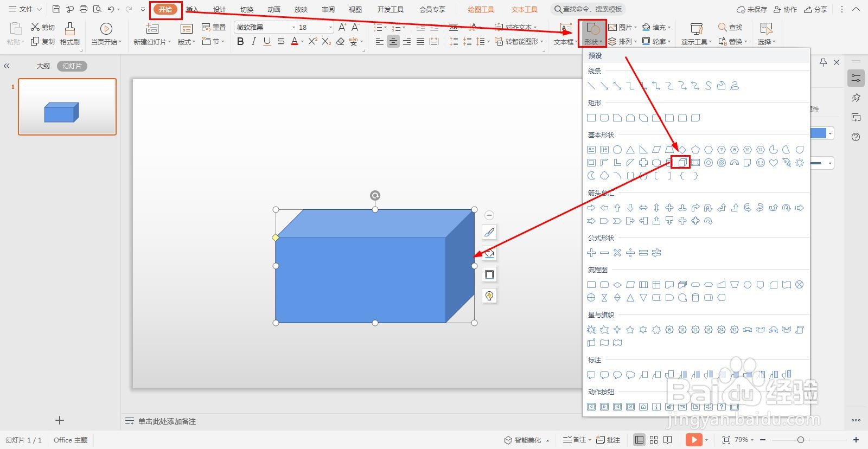Choose the explosion burst star shape
Image resolution: width=868 pixels, height=449 pixels.
[x=591, y=330]
